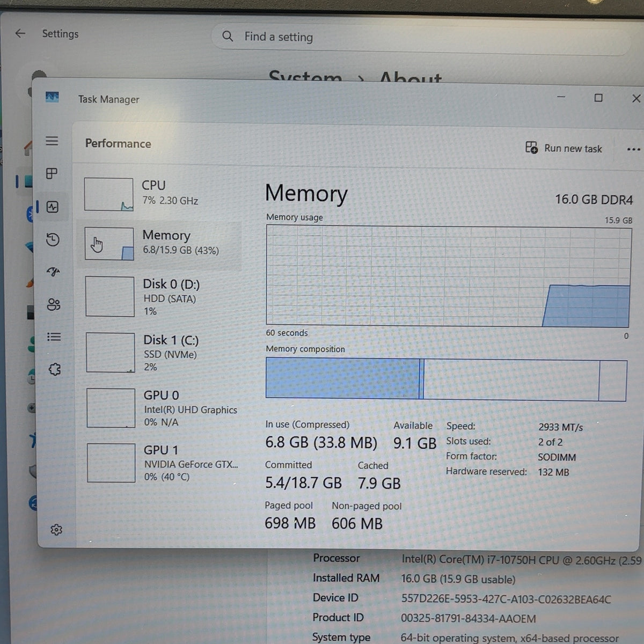Select Disk 0 (D:) HDD entry
This screenshot has width=644, height=644.
pyautogui.click(x=160, y=297)
